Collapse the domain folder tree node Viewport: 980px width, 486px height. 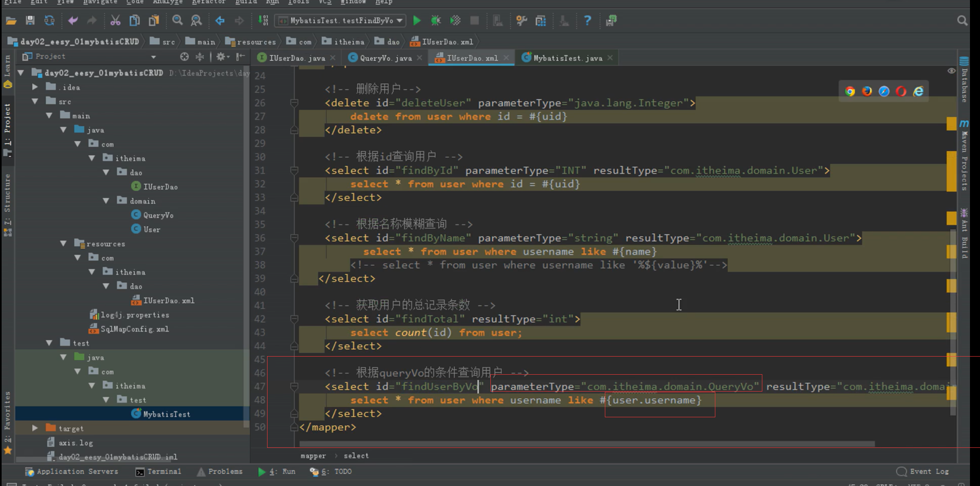pos(106,201)
